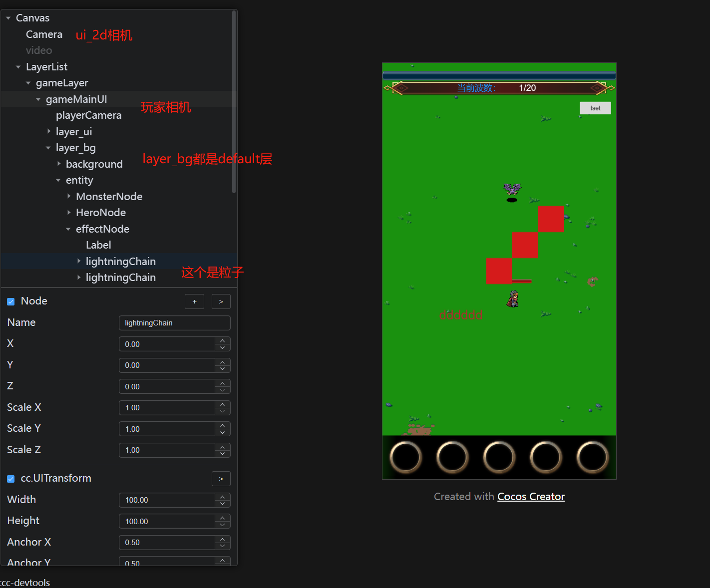
Task: Select the Label node under effectNode
Action: click(x=98, y=245)
